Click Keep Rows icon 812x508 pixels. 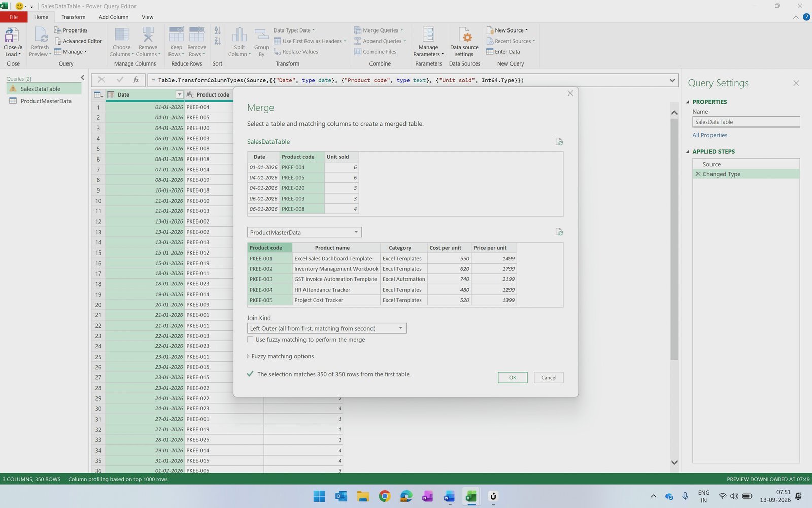(176, 35)
